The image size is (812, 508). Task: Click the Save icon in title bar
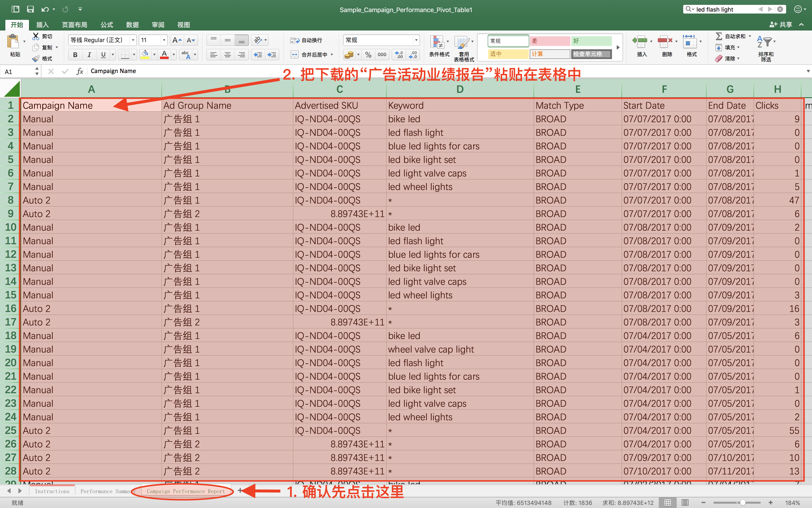tap(30, 9)
